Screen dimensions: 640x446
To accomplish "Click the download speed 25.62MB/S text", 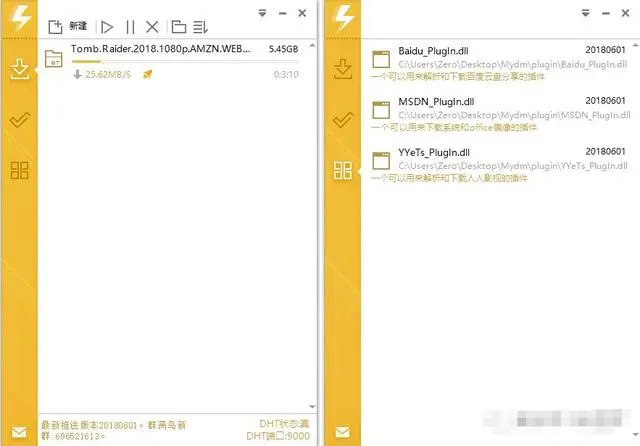I will (x=108, y=74).
